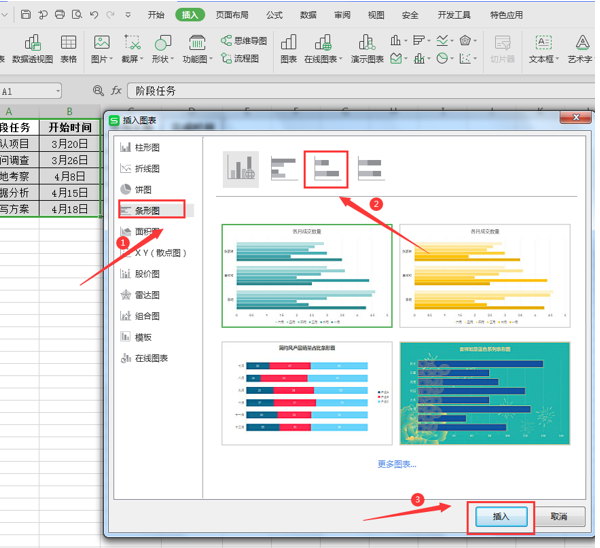Viewport: 600px width, 548px height.
Task: Expand the 功能图 dropdown arrow
Action: [x=210, y=59]
